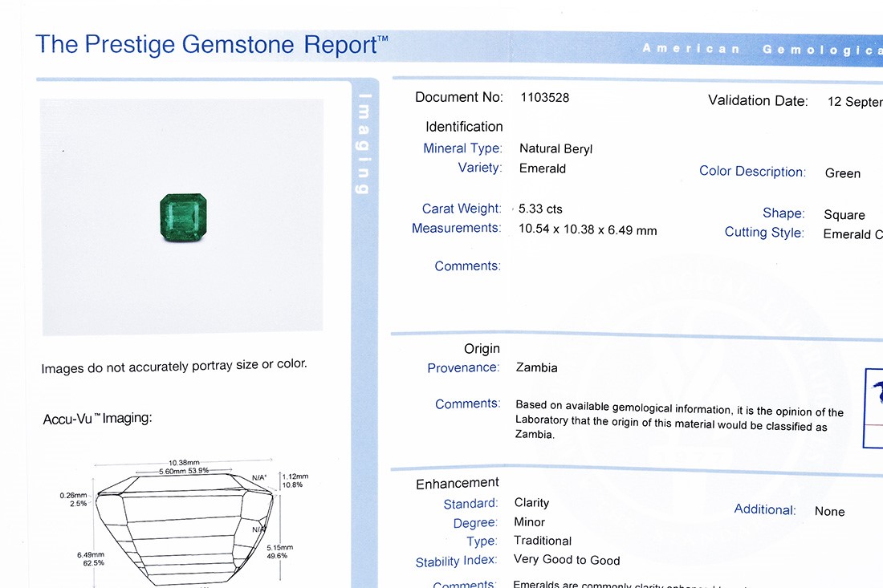Screen dimensions: 883x588
Task: Click the 'Stability Index:' label
Action: [456, 562]
